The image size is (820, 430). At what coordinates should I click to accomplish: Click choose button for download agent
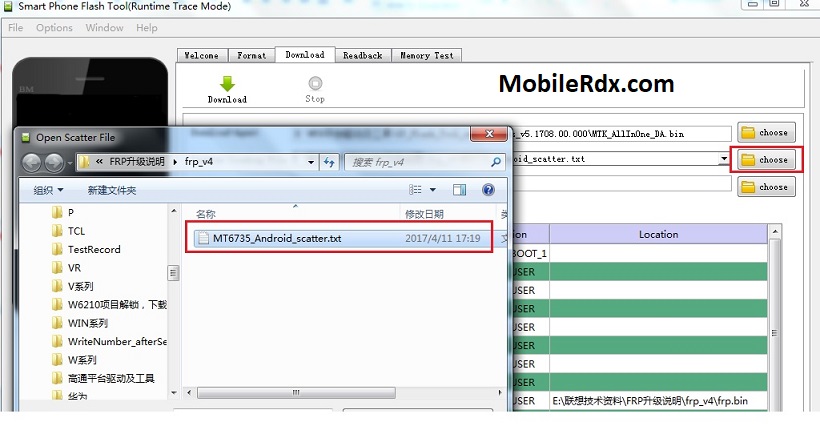(x=766, y=132)
